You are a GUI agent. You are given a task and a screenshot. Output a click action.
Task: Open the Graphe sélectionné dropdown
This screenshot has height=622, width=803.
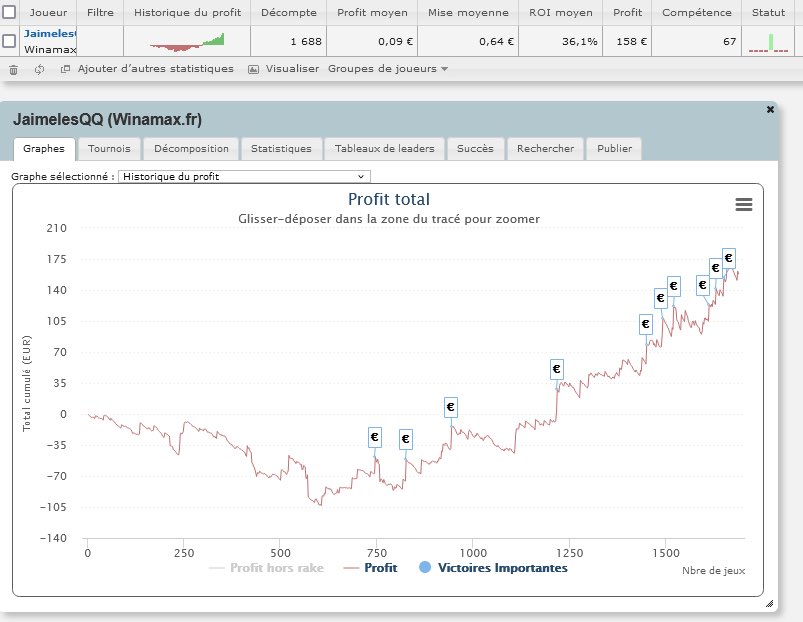click(x=244, y=177)
